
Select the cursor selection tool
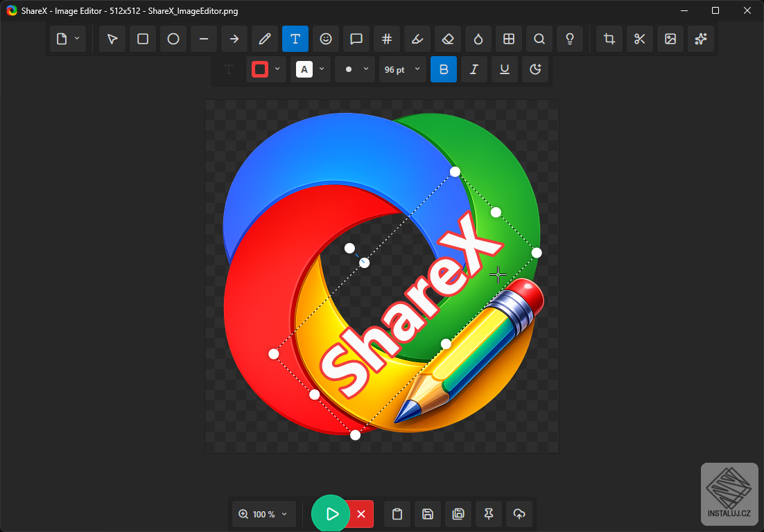pos(112,39)
